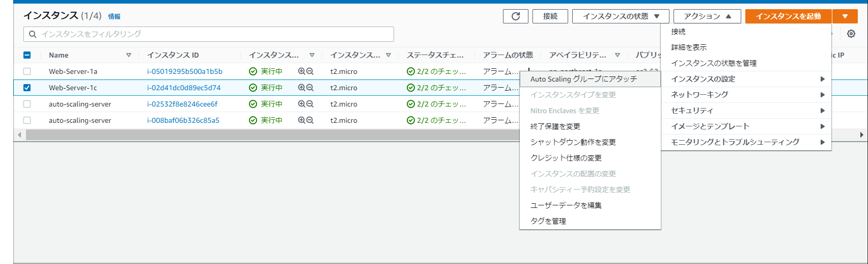Click the ステータスチェック column header
868x264 pixels.
(x=435, y=55)
